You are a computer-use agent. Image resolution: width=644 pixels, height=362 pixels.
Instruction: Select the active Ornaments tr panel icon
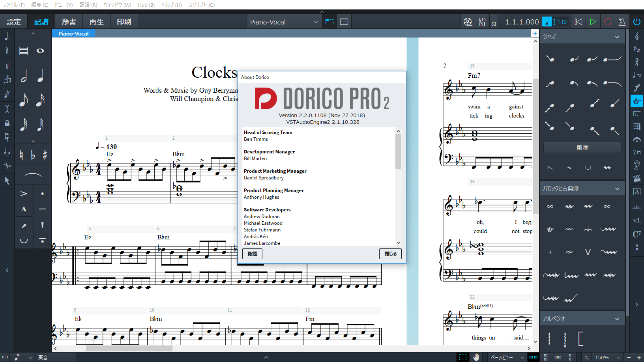pos(637,101)
